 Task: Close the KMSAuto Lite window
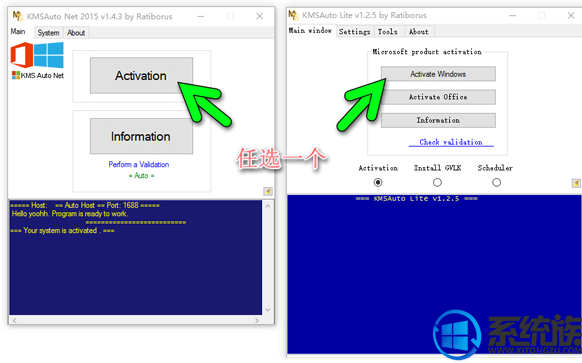[x=571, y=15]
